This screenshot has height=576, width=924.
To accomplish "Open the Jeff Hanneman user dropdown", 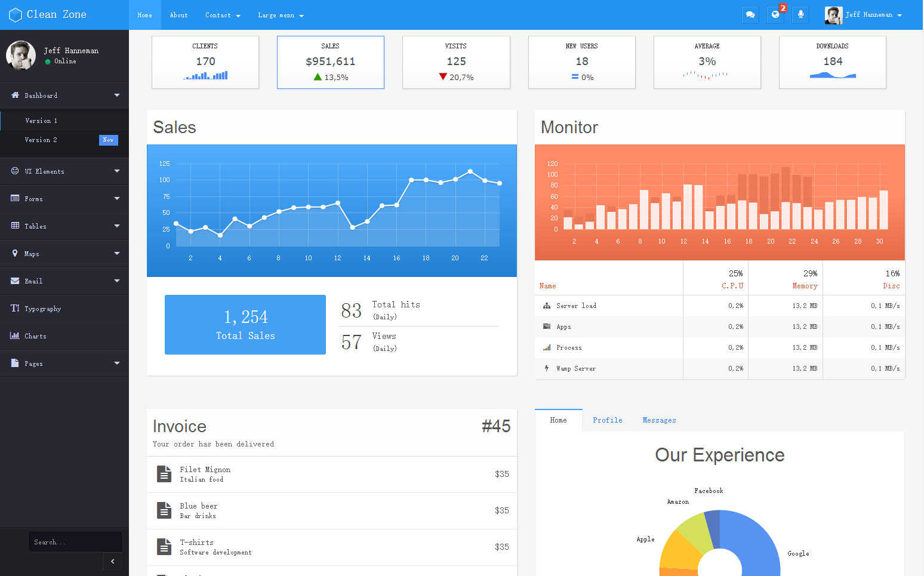I will 863,15.
